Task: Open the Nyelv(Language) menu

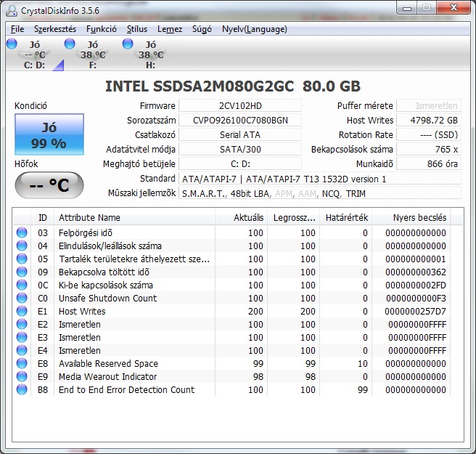Action: (x=255, y=29)
